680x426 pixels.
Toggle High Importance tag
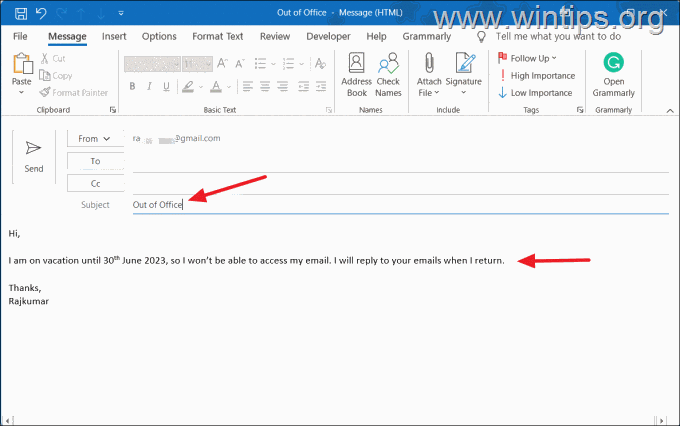point(537,75)
